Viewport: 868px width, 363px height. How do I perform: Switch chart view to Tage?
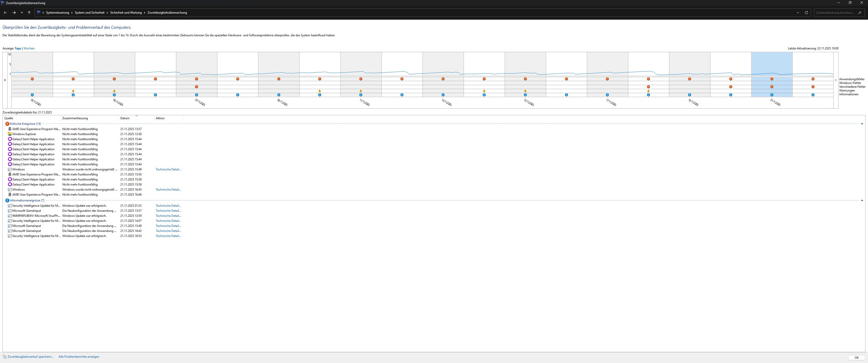[18, 48]
